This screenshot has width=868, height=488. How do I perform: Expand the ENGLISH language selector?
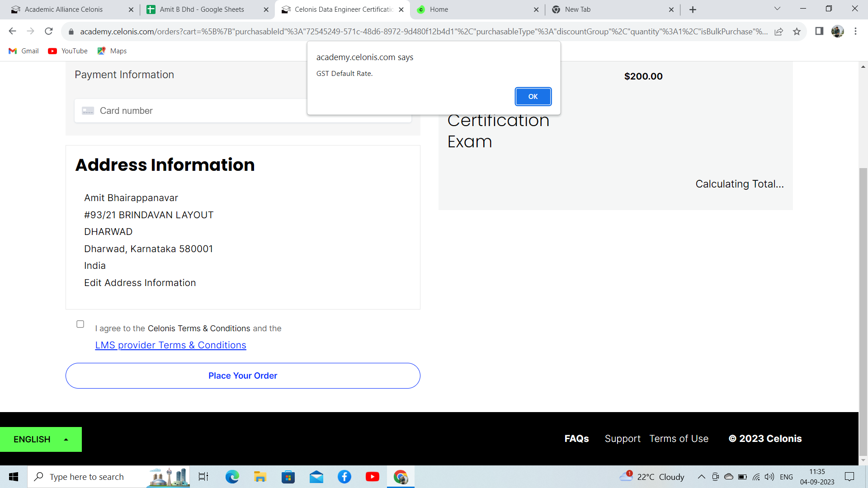click(x=41, y=439)
